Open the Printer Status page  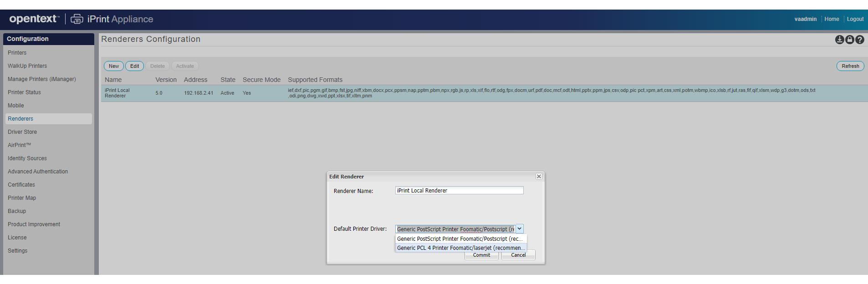pos(24,92)
